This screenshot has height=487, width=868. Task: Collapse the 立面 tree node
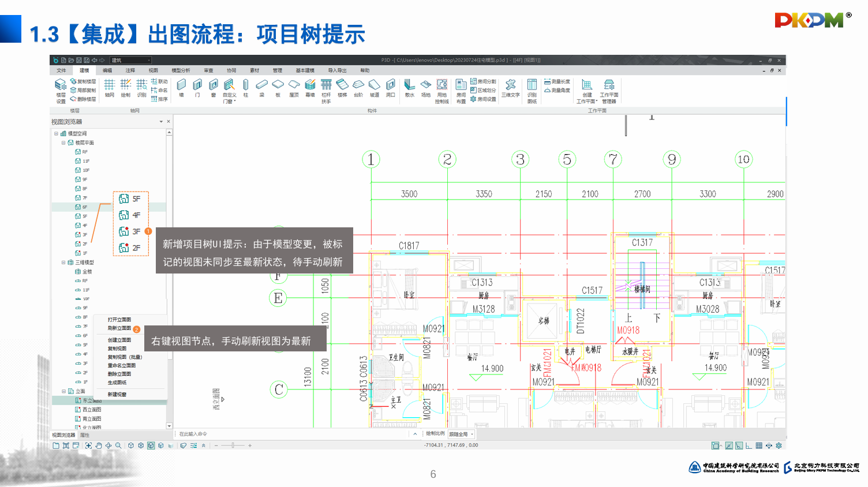pyautogui.click(x=63, y=391)
